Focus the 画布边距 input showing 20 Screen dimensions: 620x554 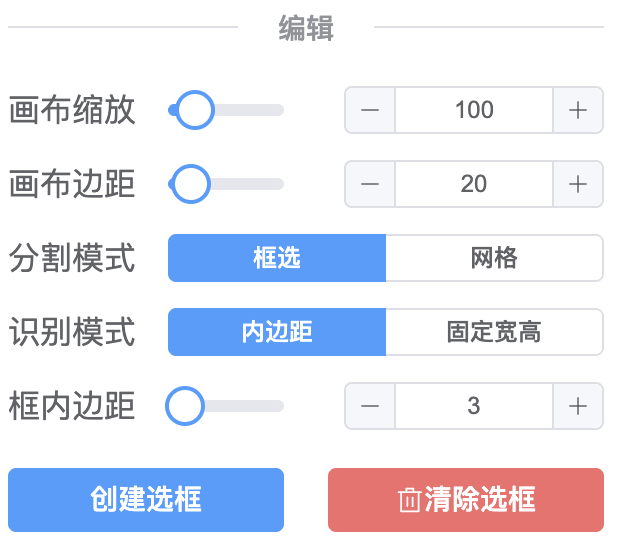click(x=474, y=184)
